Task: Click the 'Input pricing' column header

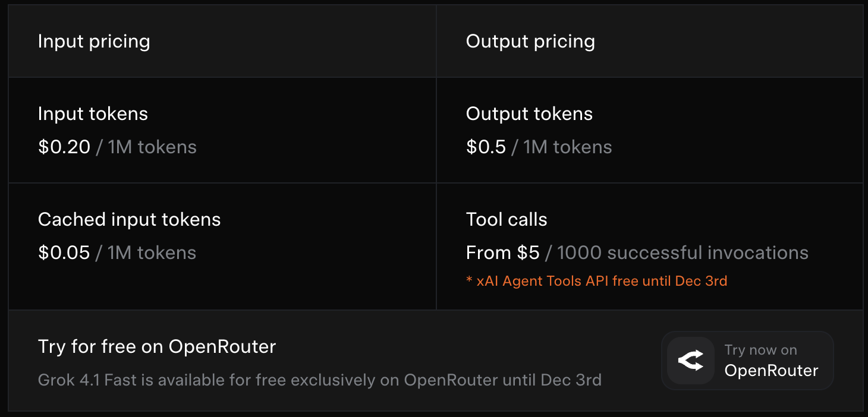Action: 94,42
